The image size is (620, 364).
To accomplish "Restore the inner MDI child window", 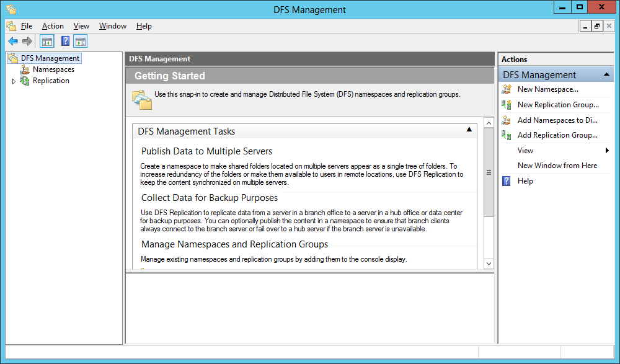I will [x=596, y=26].
